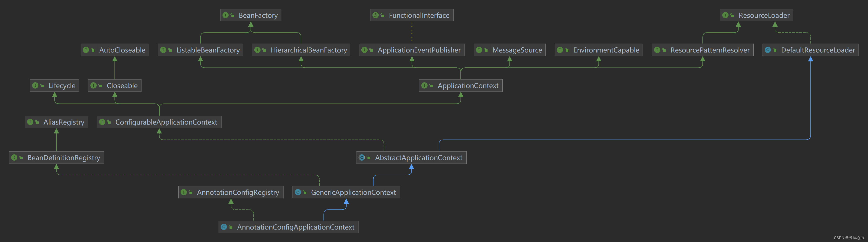This screenshot has height=242, width=868.
Task: Click the ResourceLoader interface icon
Action: [725, 15]
